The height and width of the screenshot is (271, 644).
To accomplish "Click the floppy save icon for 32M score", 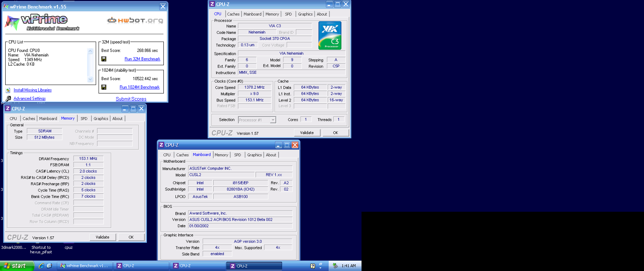I will [x=104, y=59].
